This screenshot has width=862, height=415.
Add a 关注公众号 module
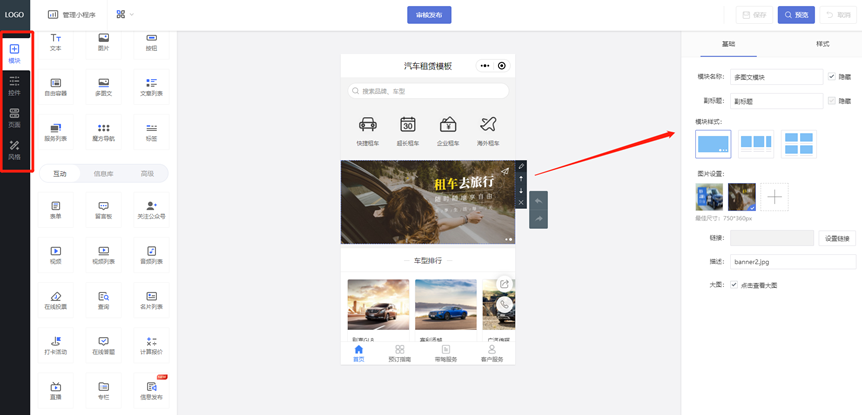coord(151,210)
